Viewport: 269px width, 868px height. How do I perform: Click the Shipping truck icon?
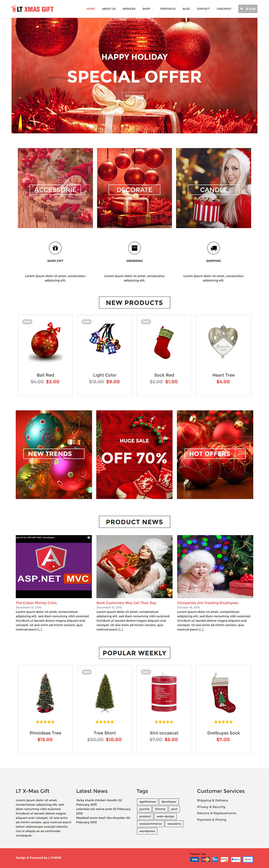point(214,248)
